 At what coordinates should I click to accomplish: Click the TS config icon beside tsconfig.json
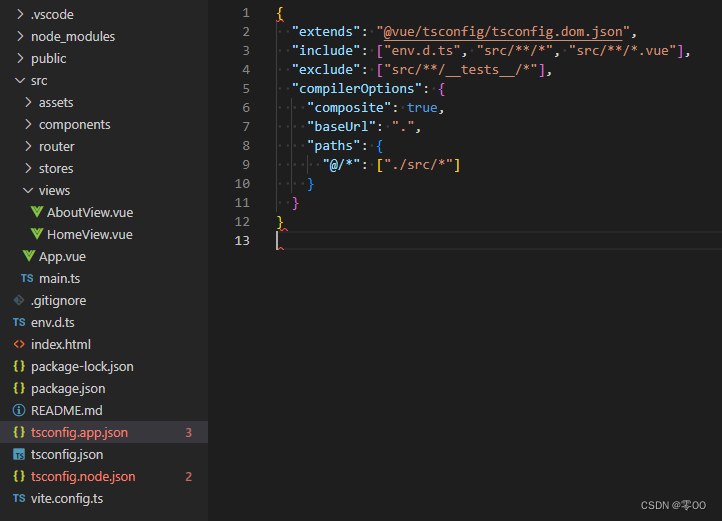19,455
